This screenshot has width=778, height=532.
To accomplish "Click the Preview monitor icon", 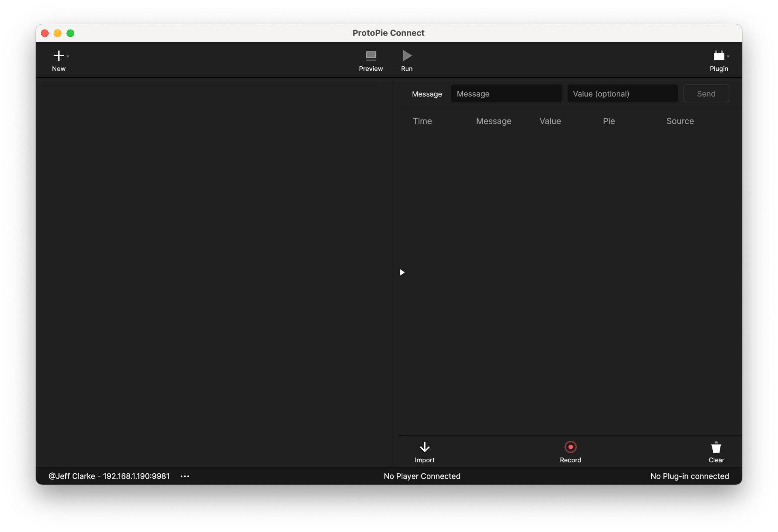I will click(371, 55).
